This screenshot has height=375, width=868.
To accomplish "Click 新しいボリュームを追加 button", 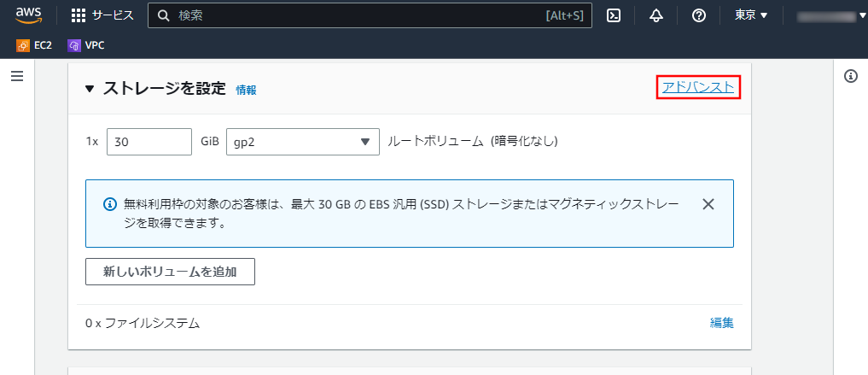I will click(x=170, y=272).
